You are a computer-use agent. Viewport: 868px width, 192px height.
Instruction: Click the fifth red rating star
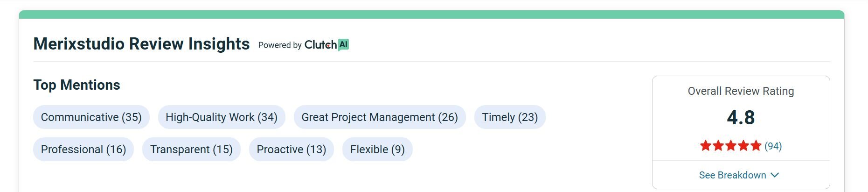point(756,146)
